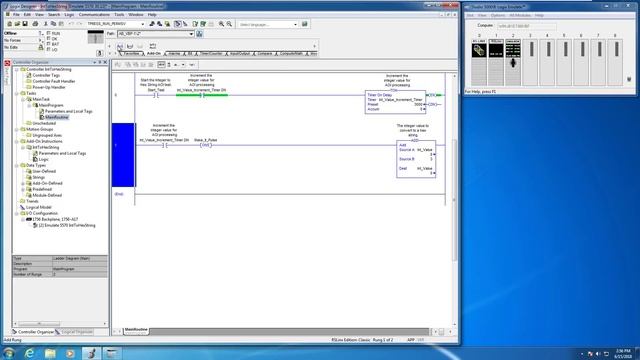Collapse the MainProgram node in the tree

point(29,105)
